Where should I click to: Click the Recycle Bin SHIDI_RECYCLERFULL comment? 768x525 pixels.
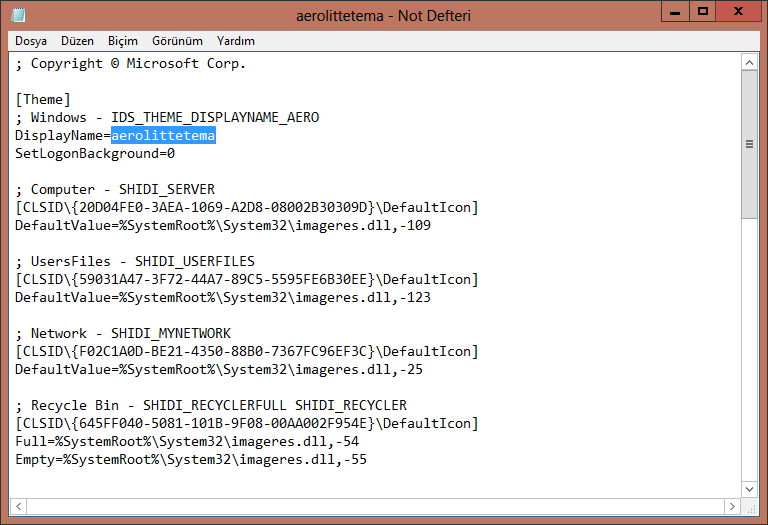[211, 406]
